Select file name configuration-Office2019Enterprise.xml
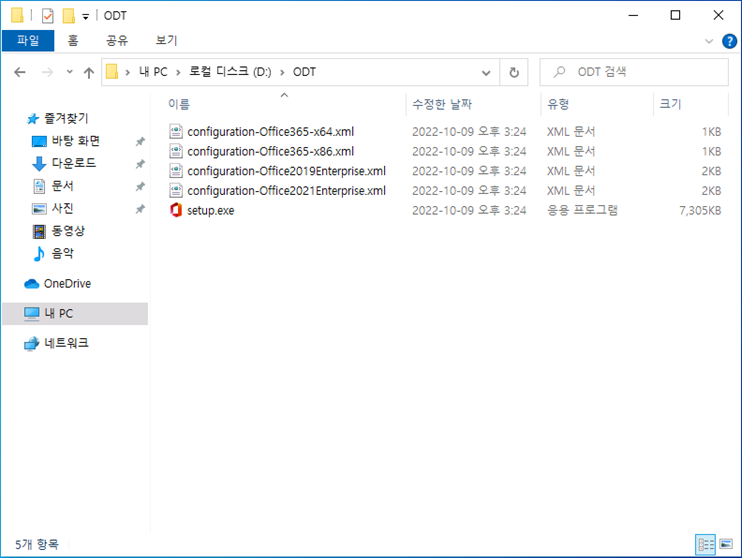The image size is (742, 558). click(286, 171)
